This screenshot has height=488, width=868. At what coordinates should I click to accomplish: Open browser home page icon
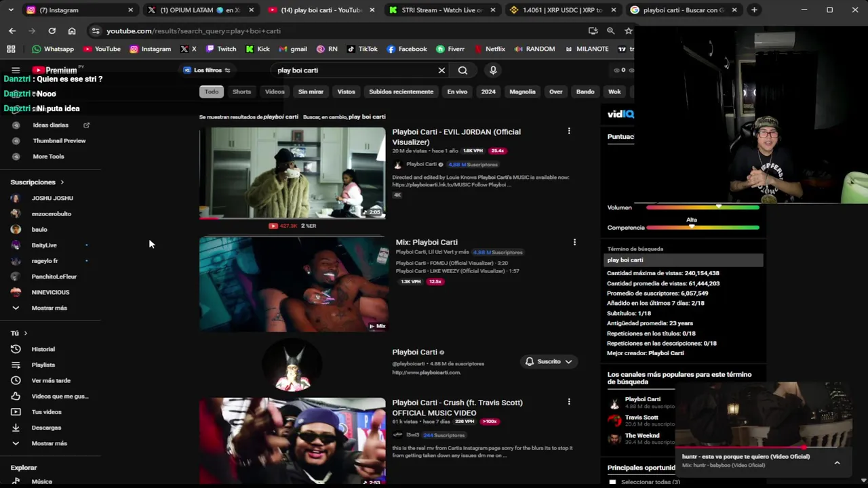point(72,30)
